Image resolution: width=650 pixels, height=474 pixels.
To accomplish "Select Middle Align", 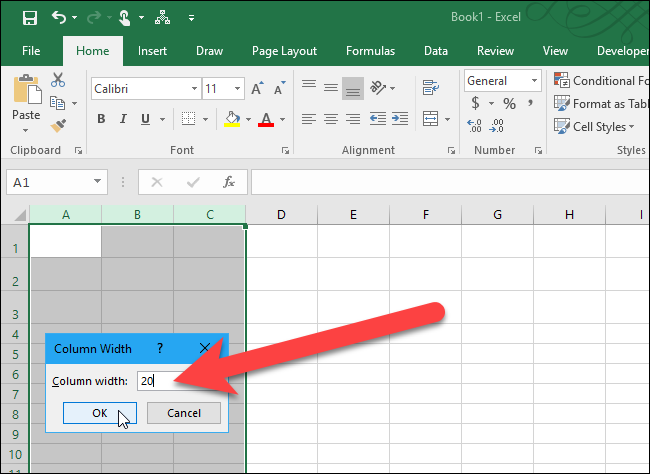I will tap(331, 88).
